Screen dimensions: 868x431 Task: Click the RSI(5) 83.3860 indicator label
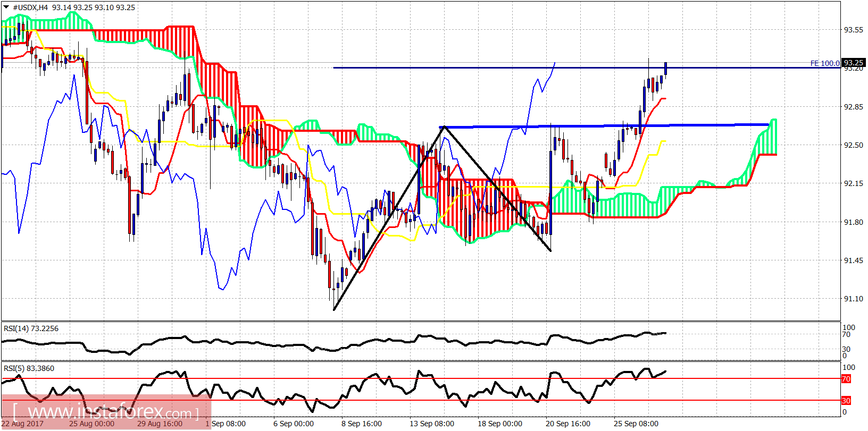[29, 368]
